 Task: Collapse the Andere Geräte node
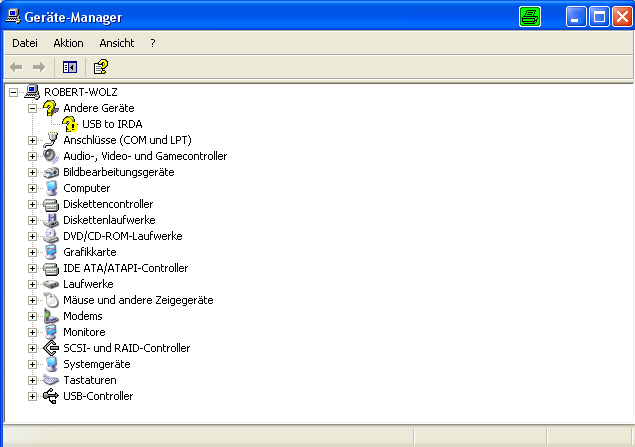(32, 108)
